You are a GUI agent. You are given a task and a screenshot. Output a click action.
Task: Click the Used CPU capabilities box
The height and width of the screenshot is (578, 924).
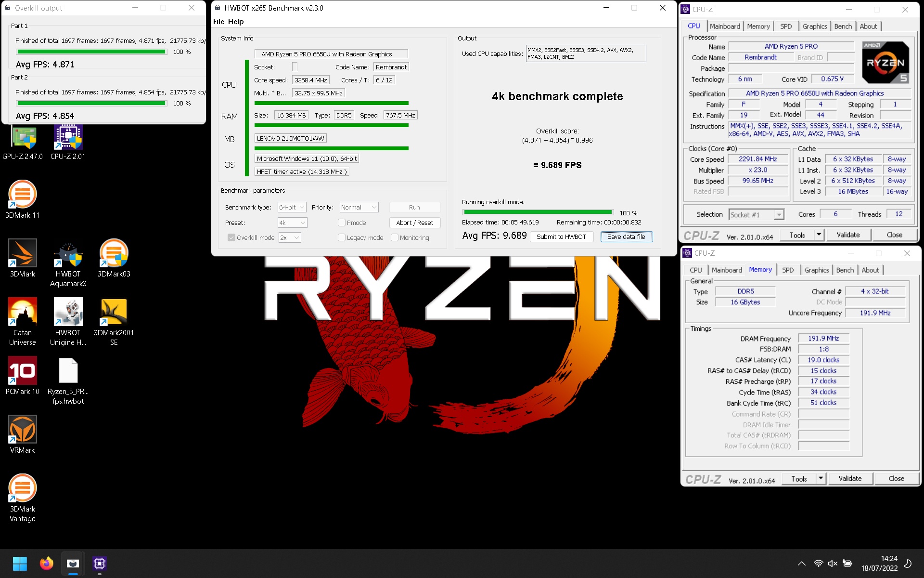586,53
